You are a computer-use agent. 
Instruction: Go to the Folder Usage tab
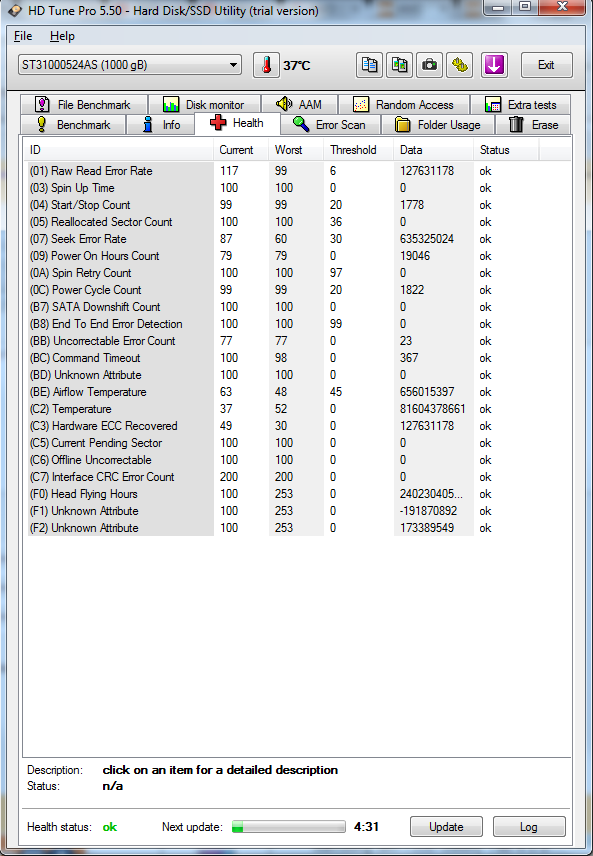pos(438,124)
